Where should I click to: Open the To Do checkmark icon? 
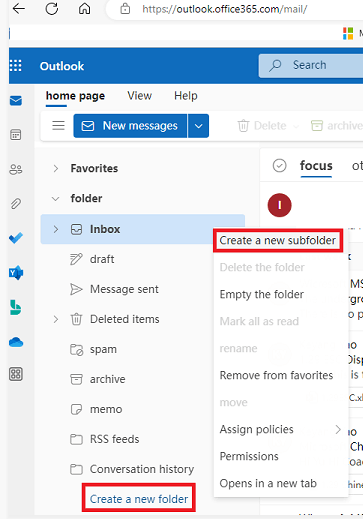tap(16, 238)
